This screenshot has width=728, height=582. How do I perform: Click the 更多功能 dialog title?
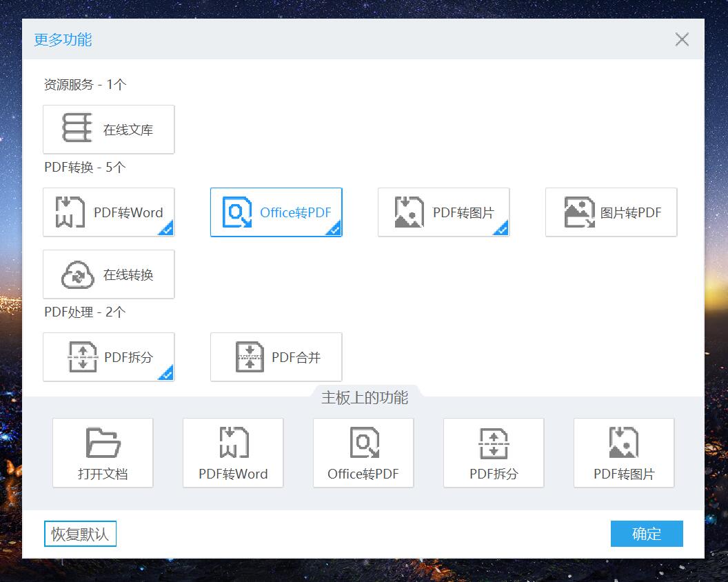pyautogui.click(x=63, y=39)
